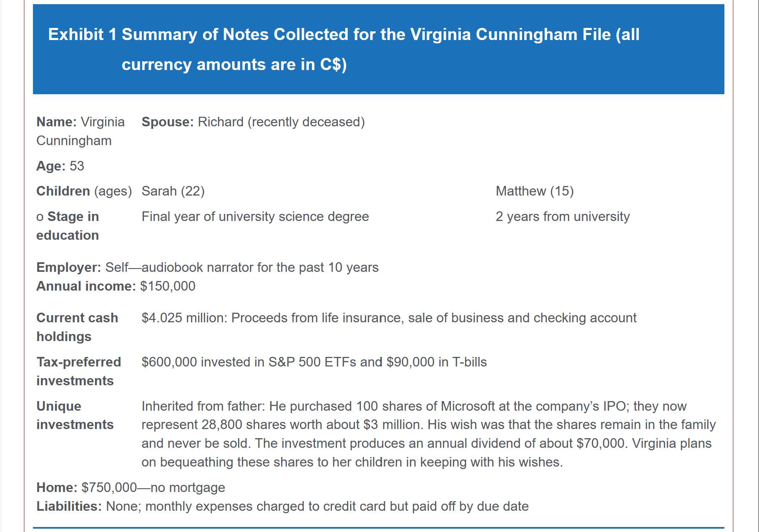Viewport: 759px width, 532px height.
Task: Click the Annual income value $150,000
Action: [168, 286]
